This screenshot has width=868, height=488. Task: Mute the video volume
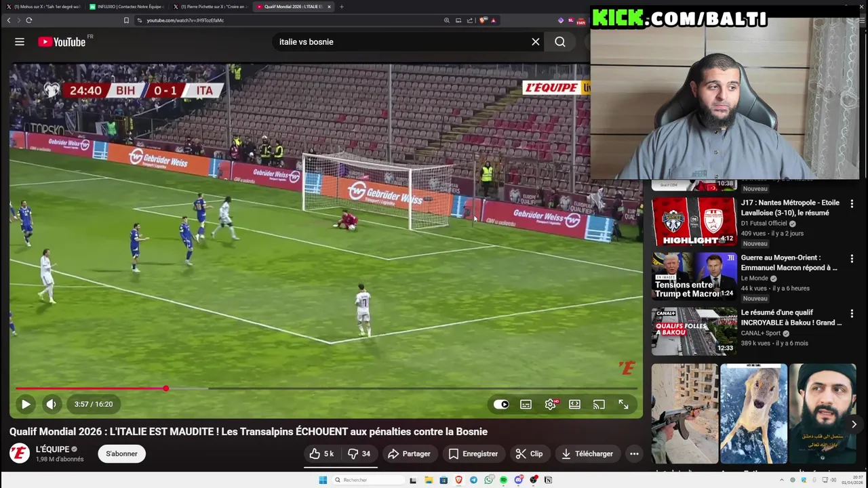coord(51,405)
